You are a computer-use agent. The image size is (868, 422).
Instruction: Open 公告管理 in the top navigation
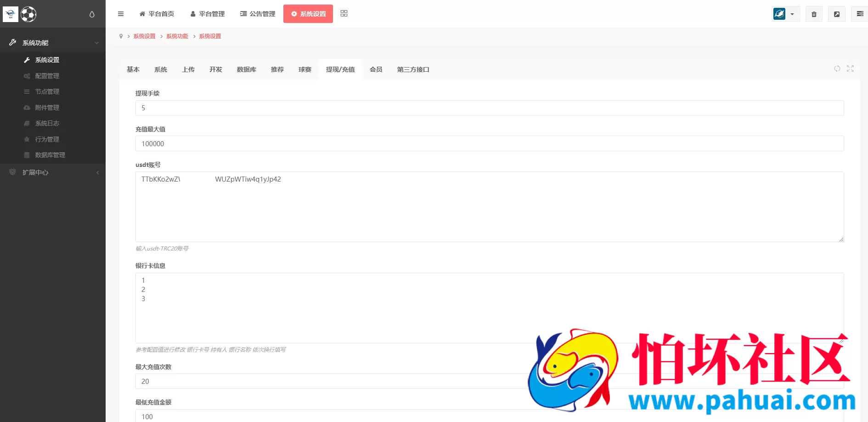[258, 14]
